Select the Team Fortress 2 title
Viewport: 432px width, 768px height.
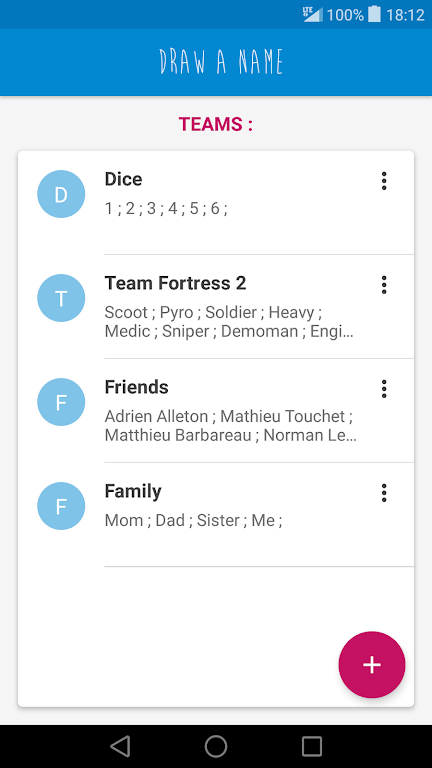click(x=175, y=283)
